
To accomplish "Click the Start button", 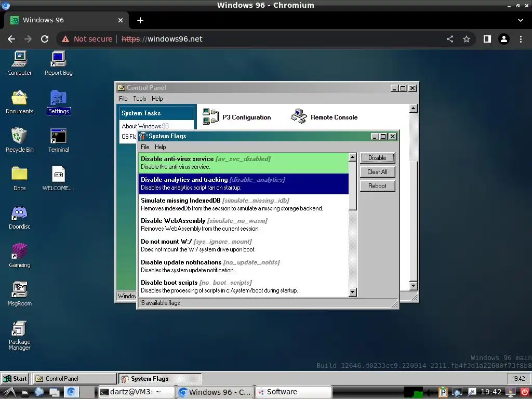I will pos(15,379).
